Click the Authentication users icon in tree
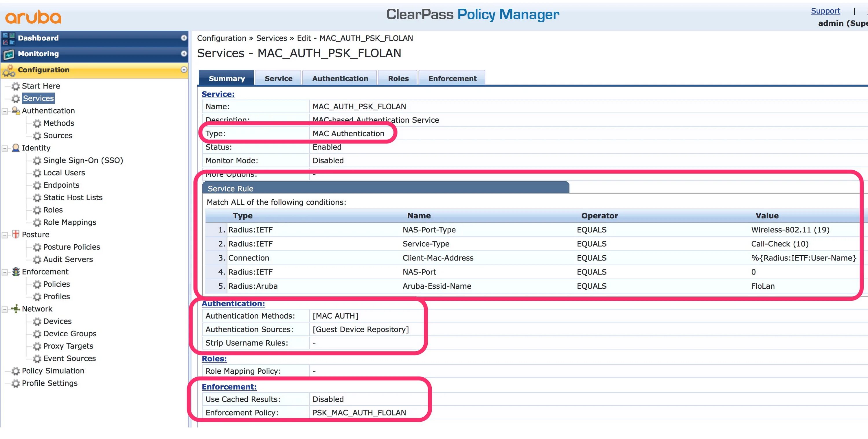Image resolution: width=868 pixels, height=439 pixels. [x=16, y=110]
